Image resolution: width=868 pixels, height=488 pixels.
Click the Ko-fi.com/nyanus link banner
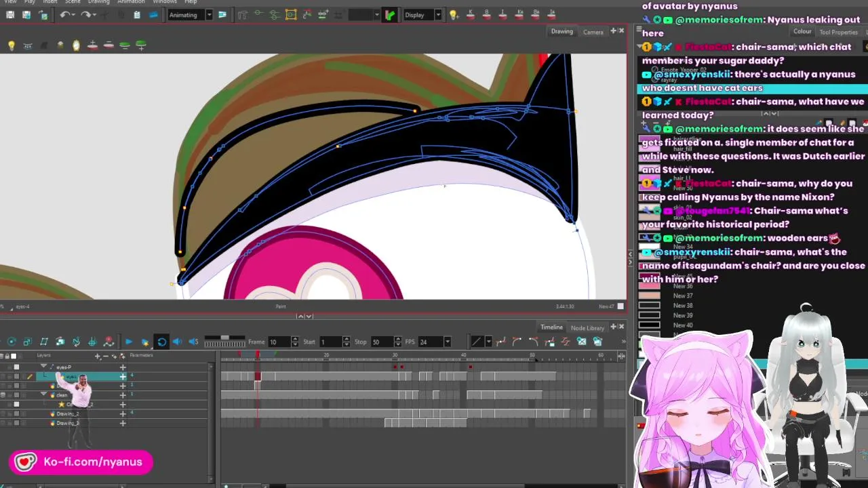click(x=81, y=462)
